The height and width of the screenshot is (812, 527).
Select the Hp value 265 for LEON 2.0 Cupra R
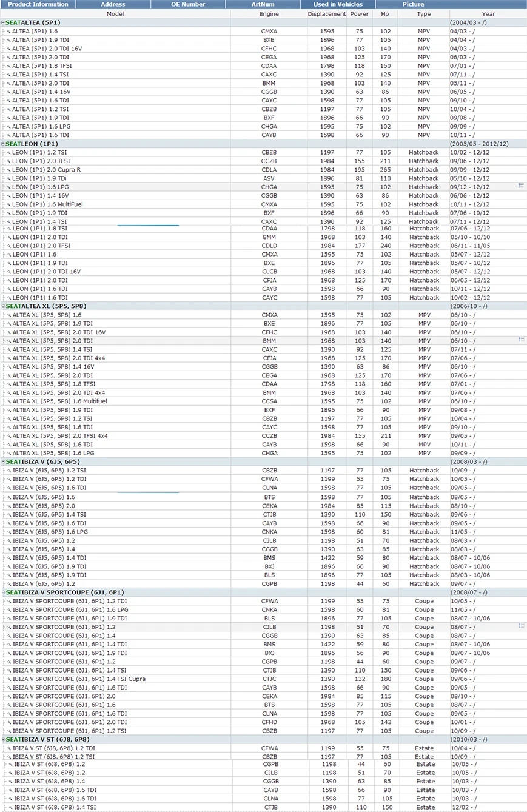pos(385,170)
